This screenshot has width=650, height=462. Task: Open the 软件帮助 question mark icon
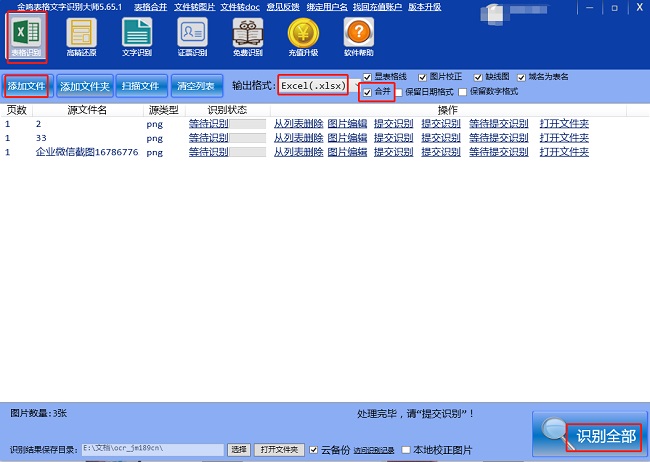point(359,37)
